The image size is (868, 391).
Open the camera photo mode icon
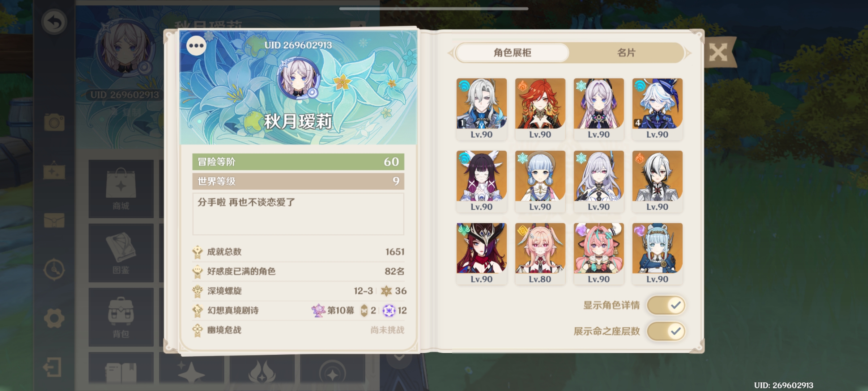54,122
